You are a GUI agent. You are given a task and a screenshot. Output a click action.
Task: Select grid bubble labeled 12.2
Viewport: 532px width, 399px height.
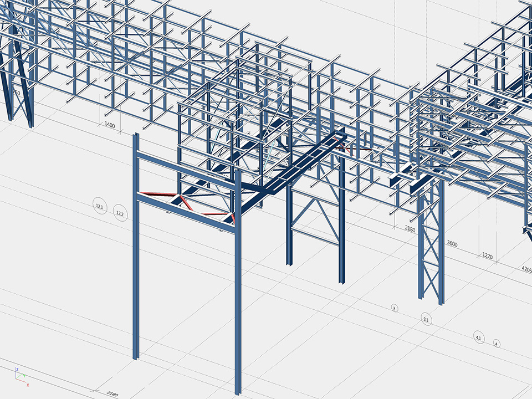120,213
